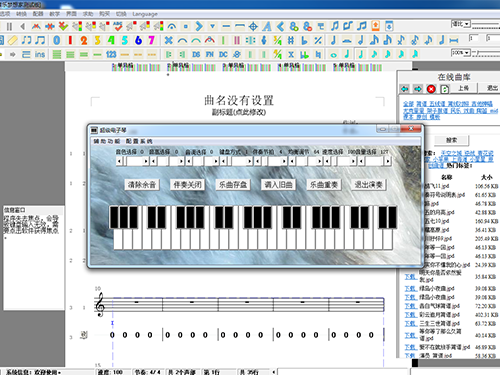
Task: Click the blue down-triangle icon in the top toolbar
Action: click(x=212, y=26)
